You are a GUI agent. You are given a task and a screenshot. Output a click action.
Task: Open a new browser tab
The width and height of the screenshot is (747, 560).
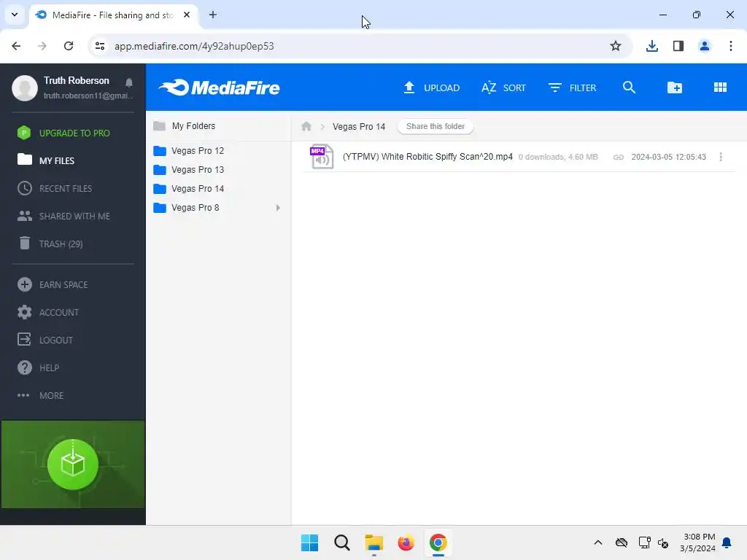(213, 15)
